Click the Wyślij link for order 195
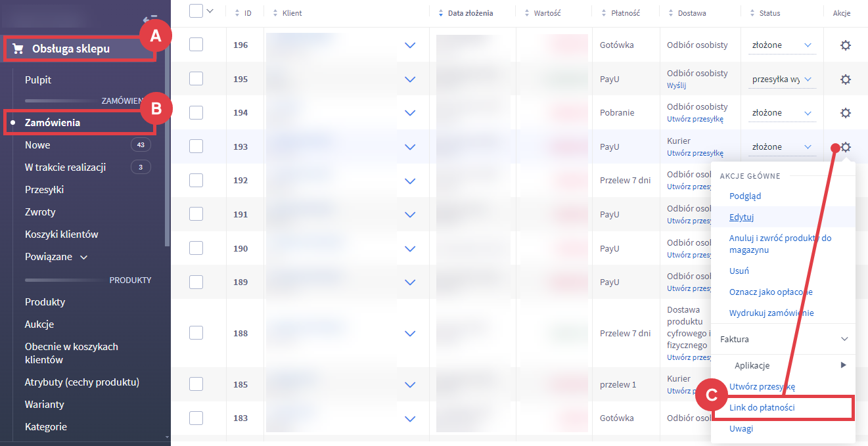The height and width of the screenshot is (446, 868). [x=676, y=85]
